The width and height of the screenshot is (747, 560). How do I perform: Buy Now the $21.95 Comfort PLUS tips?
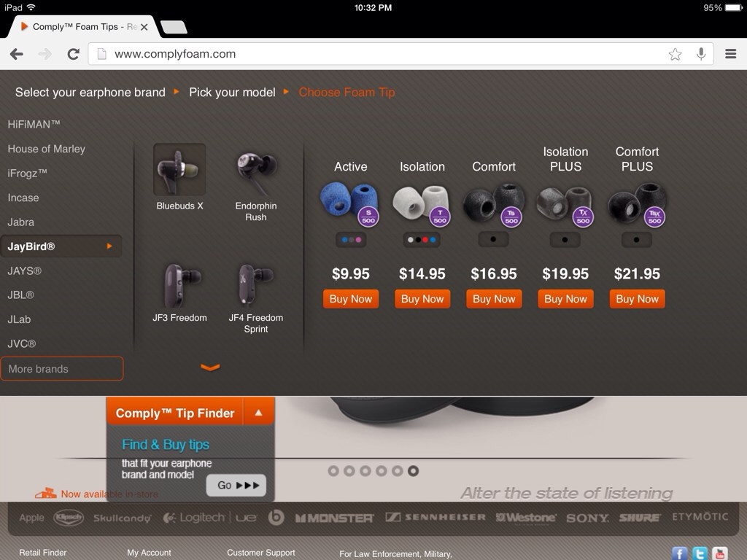click(637, 299)
